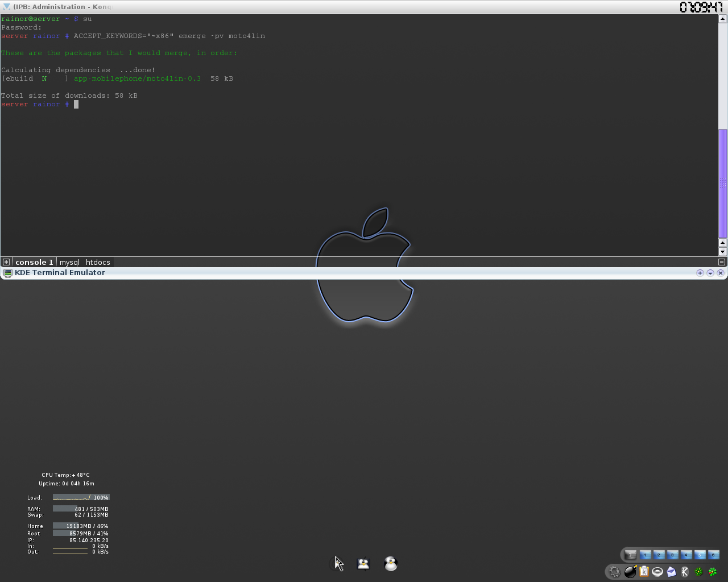Viewport: 728px width, 582px height.
Task: Switch to virtual desktop 2
Action: click(x=659, y=555)
